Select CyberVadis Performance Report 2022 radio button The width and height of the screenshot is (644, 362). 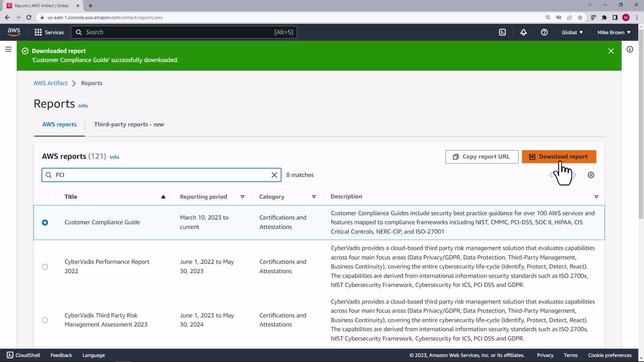[45, 267]
